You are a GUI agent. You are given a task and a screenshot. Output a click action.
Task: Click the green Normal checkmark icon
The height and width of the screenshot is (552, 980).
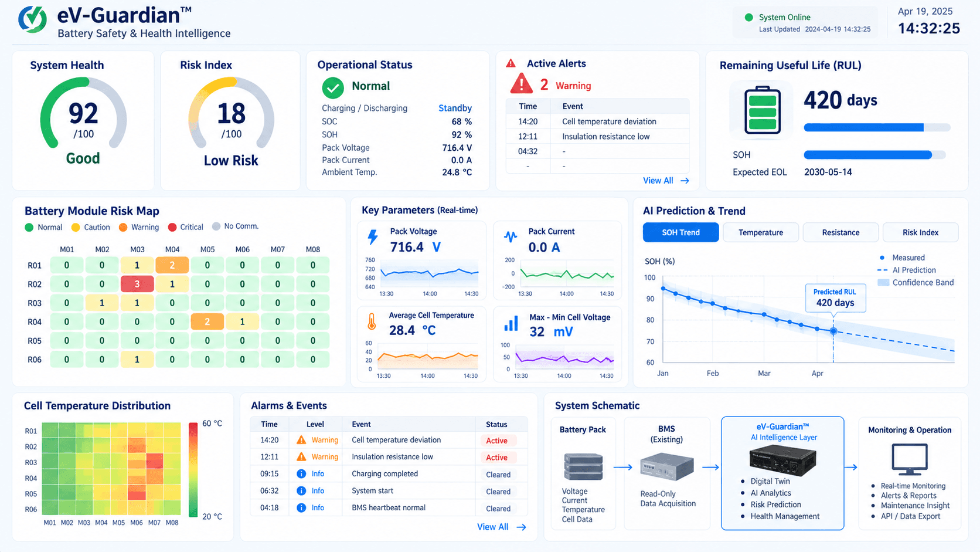[x=333, y=88]
